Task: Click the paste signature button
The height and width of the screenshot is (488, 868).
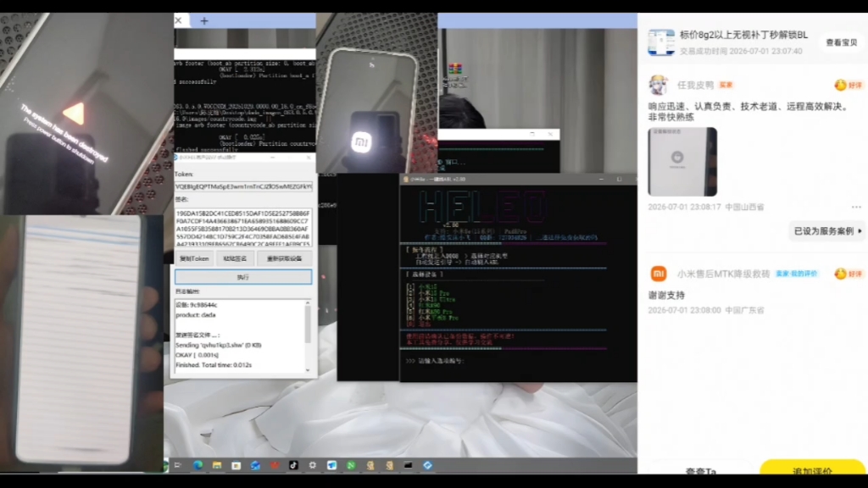Action: coord(235,258)
